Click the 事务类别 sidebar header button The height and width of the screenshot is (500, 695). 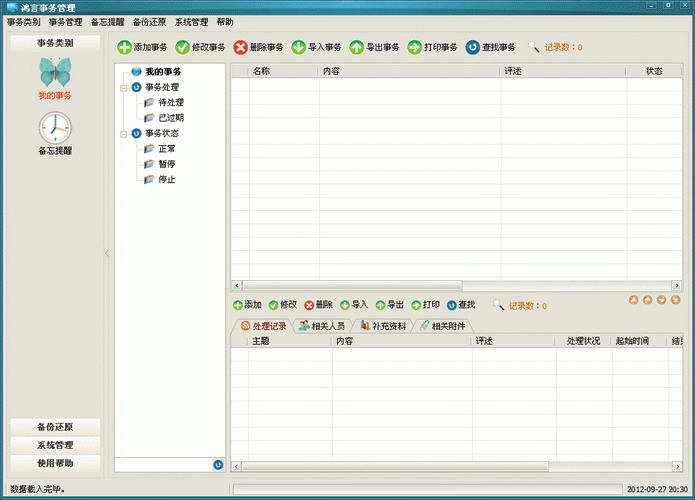pos(55,43)
